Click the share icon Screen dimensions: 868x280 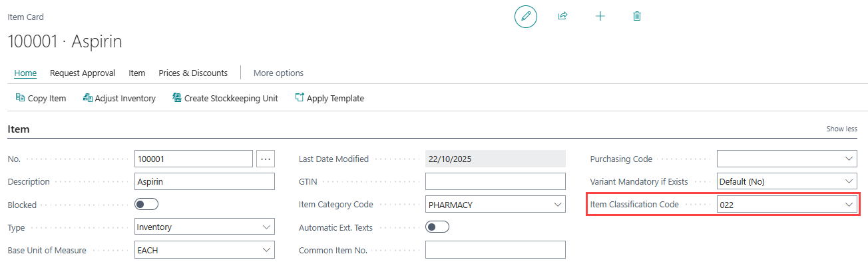tap(562, 16)
